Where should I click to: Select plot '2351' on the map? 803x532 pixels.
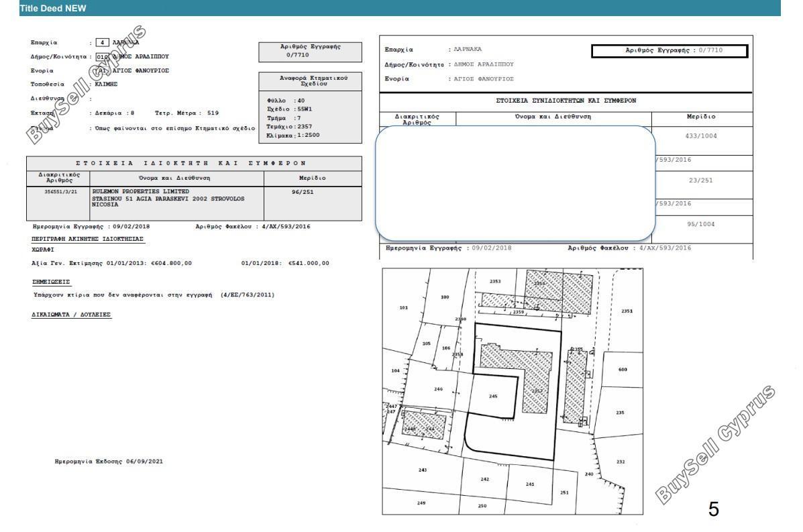point(627,311)
